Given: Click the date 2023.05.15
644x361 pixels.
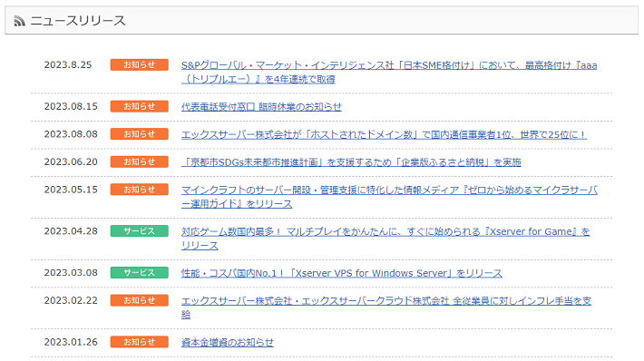Looking at the screenshot, I should [71, 190].
